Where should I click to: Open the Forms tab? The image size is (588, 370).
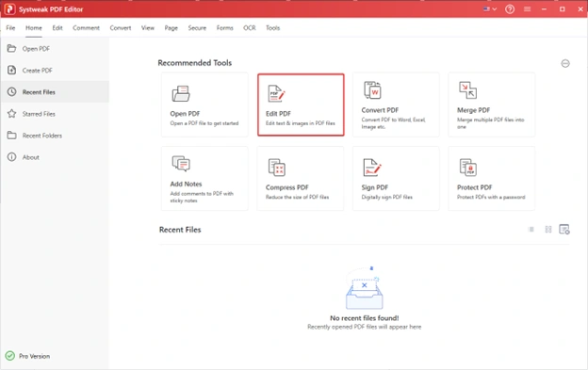(225, 27)
